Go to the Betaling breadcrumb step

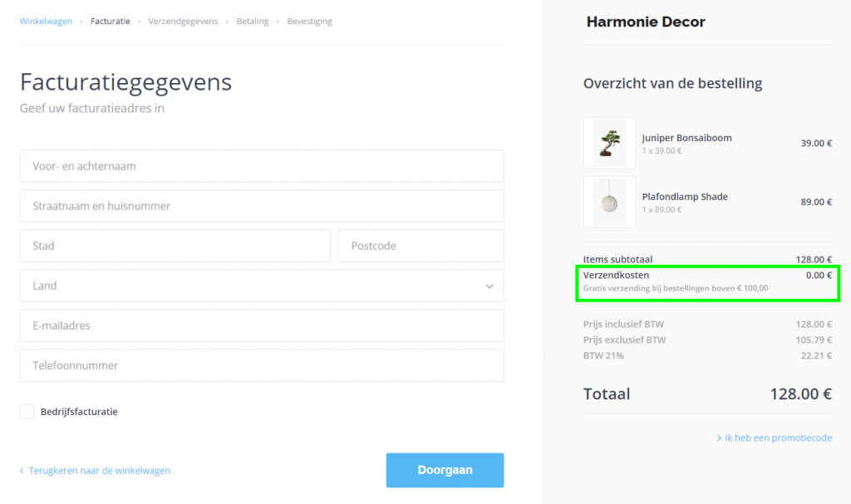253,21
